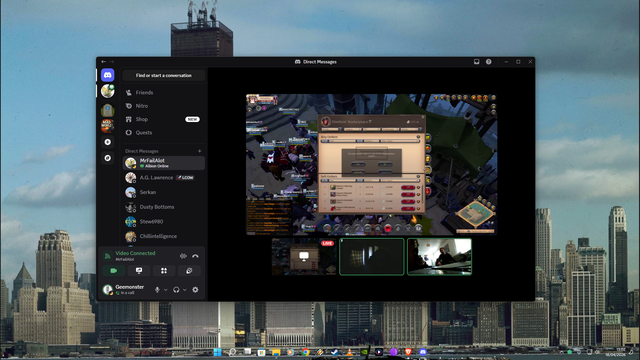640x360 pixels.
Task: Click the Geemonster user avatar
Action: click(108, 289)
